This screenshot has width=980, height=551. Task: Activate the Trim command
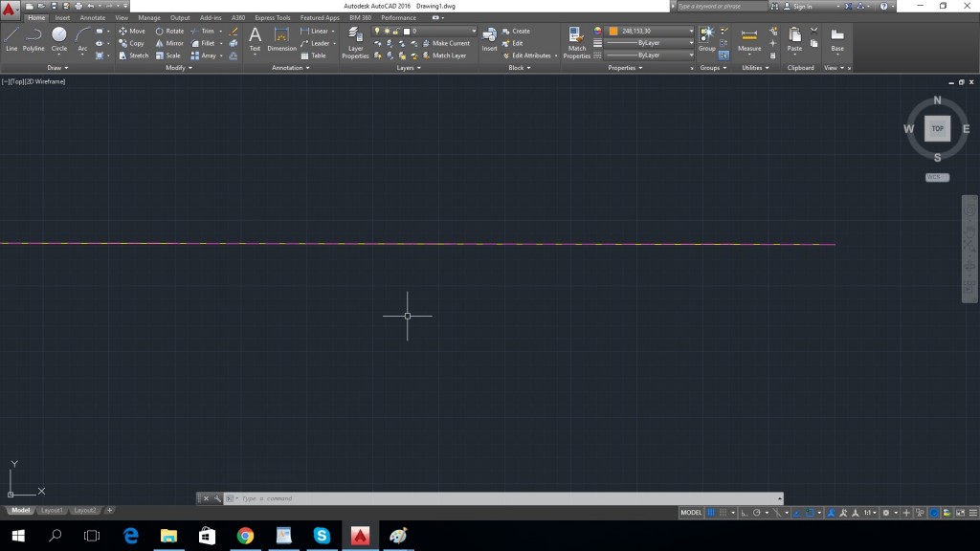203,31
